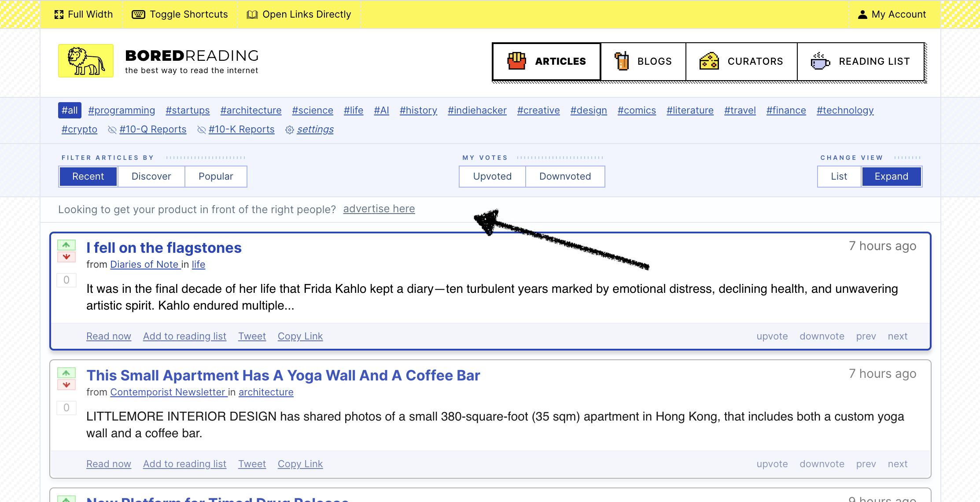The image size is (980, 502).
Task: Click the Full Width expand icon
Action: tap(59, 15)
